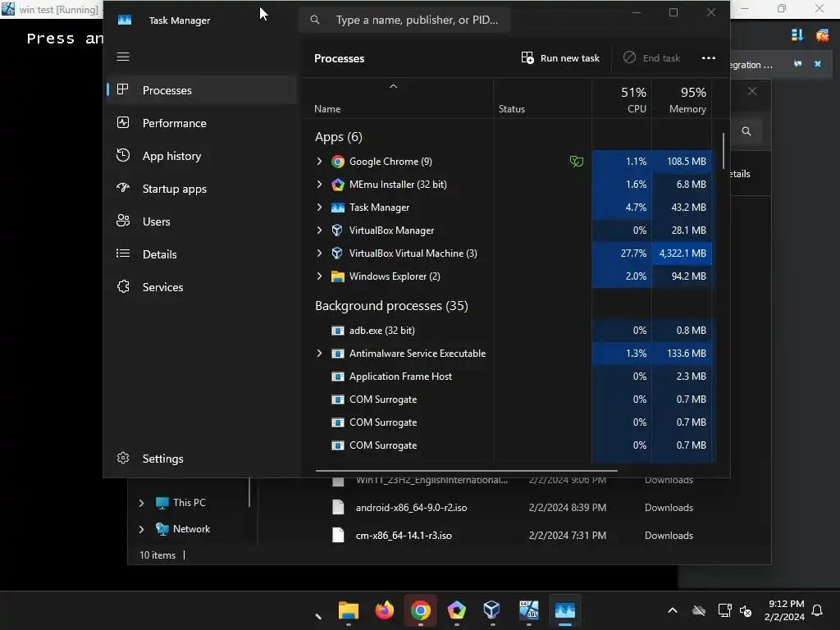Screen dimensions: 840x630
Task: Expand the MEmu Installer process group
Action: [319, 185]
